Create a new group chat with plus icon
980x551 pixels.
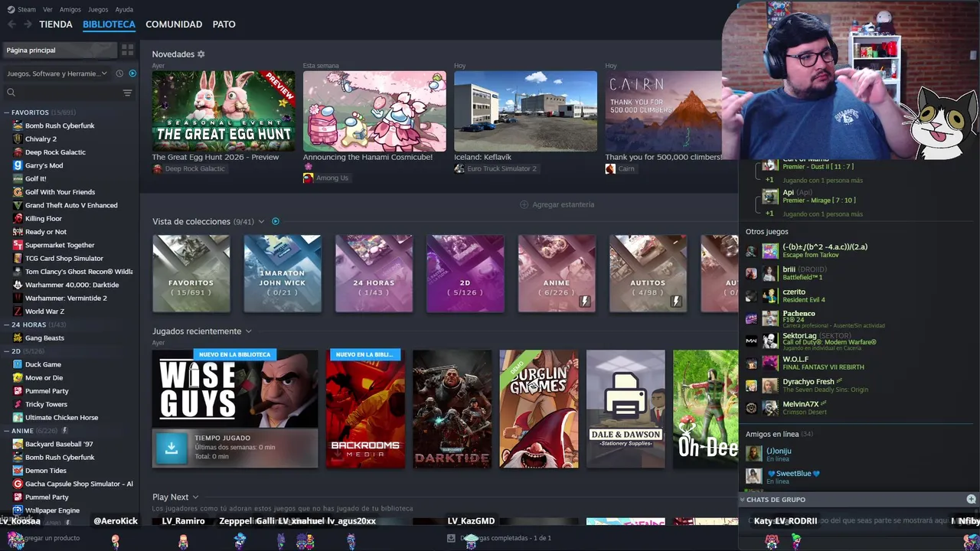click(x=971, y=500)
